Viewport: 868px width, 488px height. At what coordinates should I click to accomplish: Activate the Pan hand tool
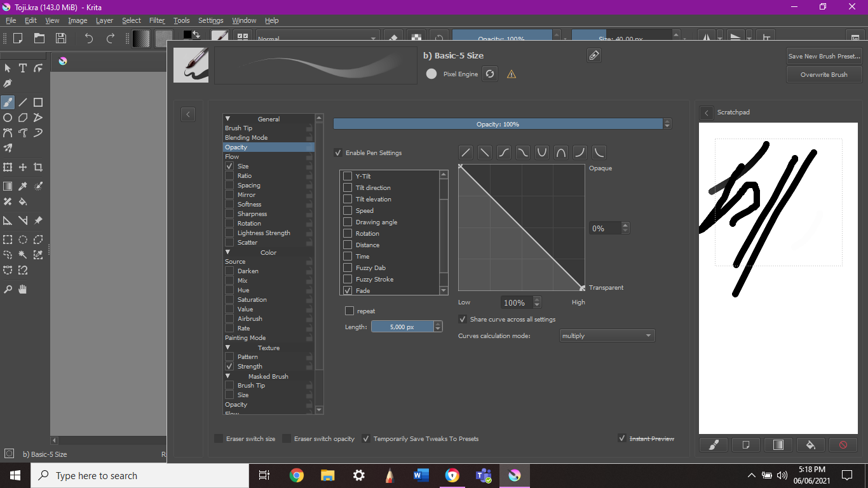pos(23,289)
